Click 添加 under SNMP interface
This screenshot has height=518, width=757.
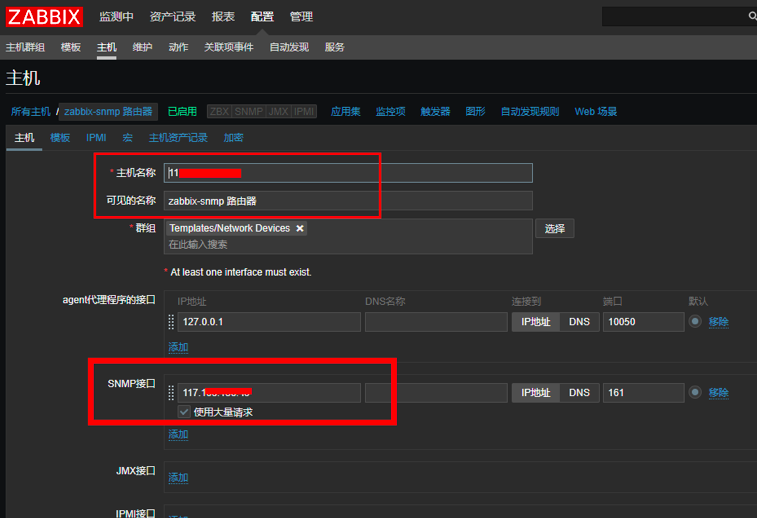pyautogui.click(x=178, y=434)
